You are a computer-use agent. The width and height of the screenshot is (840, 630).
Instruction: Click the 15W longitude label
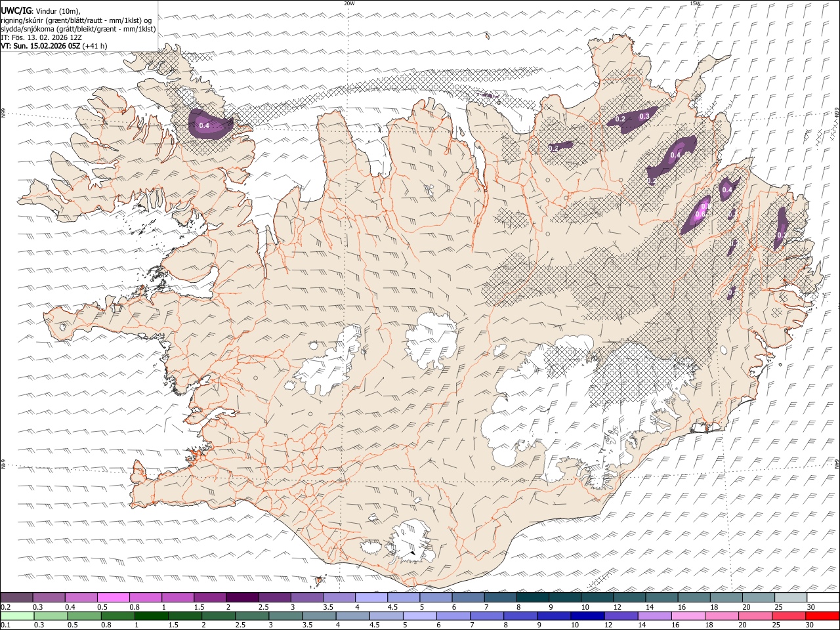[695, 3]
